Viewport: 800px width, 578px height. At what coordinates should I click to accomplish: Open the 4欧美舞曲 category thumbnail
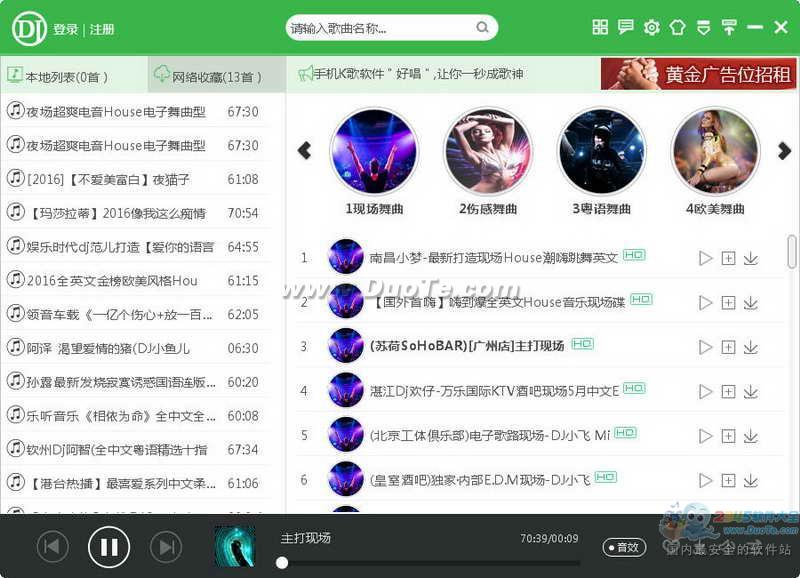pos(716,152)
